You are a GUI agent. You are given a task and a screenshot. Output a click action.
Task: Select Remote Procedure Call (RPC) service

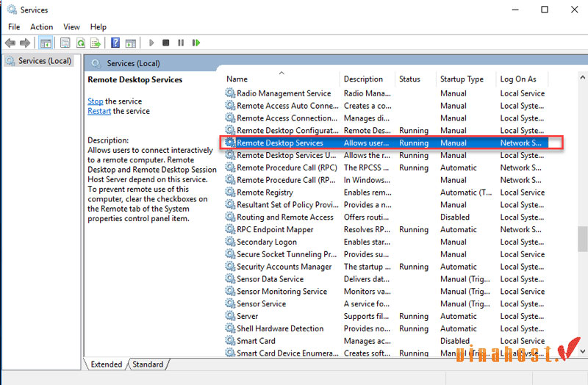(385, 168)
